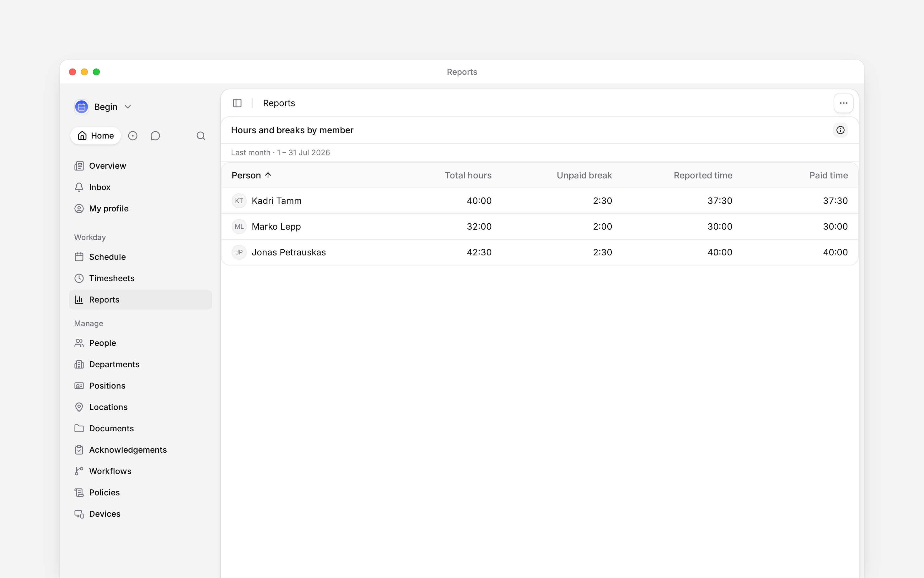
Task: Click the Departments building icon
Action: click(x=79, y=364)
